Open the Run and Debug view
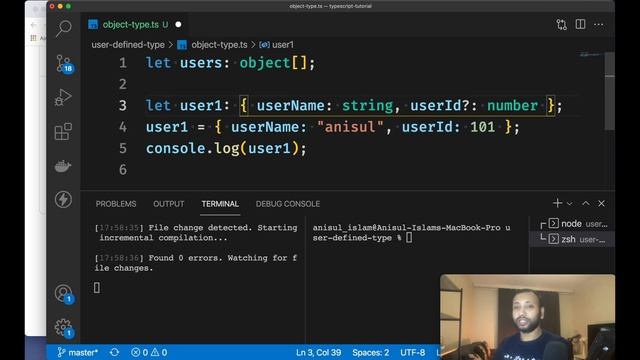Image resolution: width=640 pixels, height=360 pixels. click(63, 98)
